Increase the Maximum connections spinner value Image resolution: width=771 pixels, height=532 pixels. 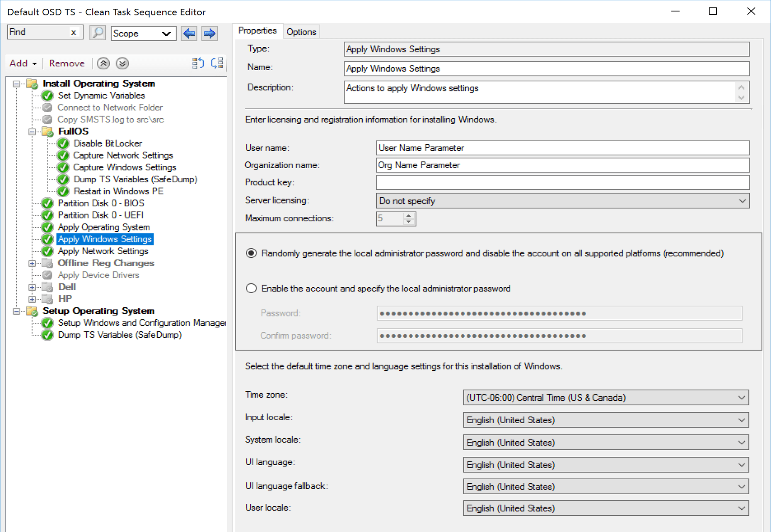click(x=409, y=215)
